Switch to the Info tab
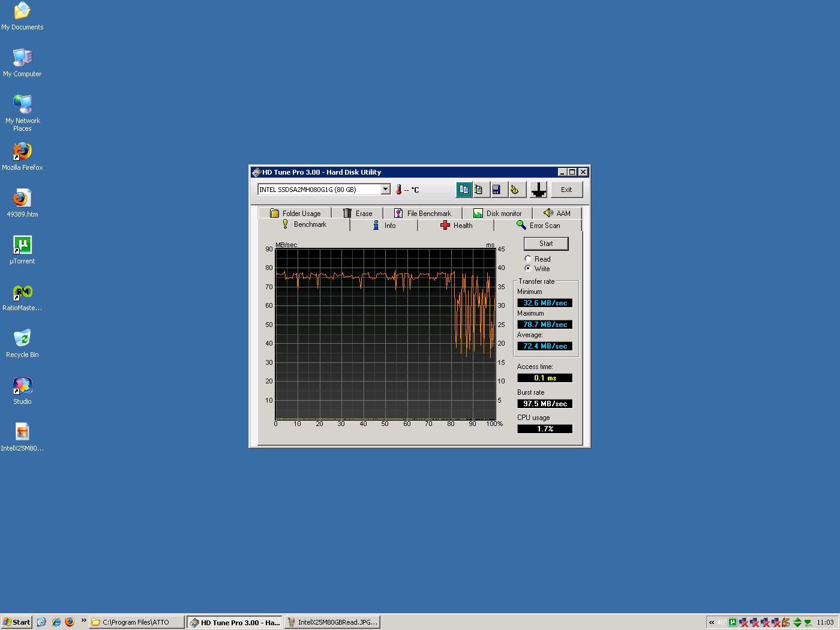Viewport: 840px width, 630px height. click(x=384, y=226)
